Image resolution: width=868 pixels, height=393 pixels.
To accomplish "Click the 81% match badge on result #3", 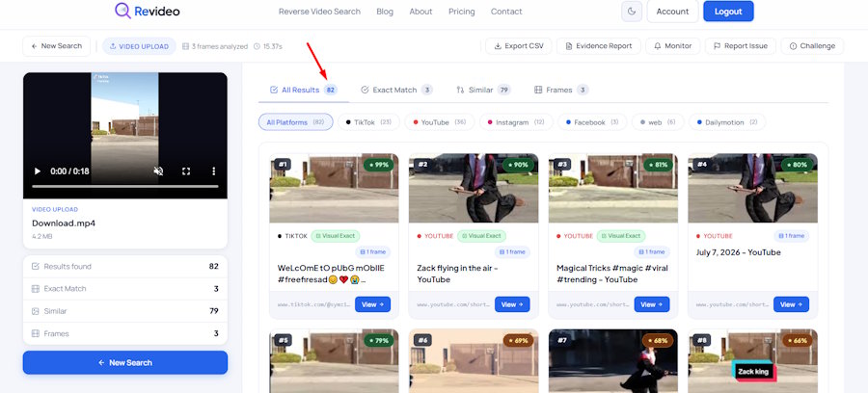I will pos(658,165).
